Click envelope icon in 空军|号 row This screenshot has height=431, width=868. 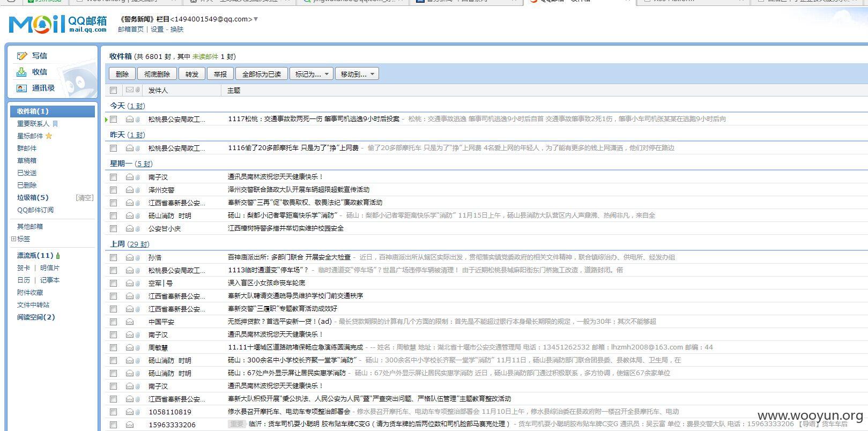coord(129,283)
